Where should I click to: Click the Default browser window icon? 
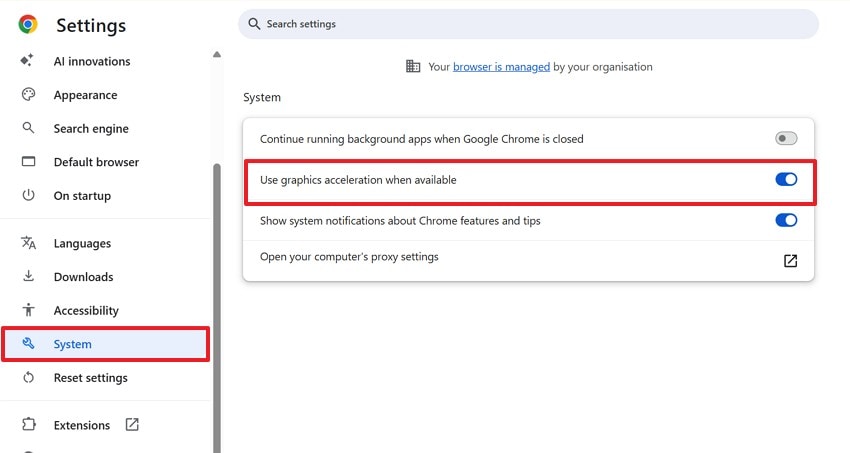coord(28,161)
